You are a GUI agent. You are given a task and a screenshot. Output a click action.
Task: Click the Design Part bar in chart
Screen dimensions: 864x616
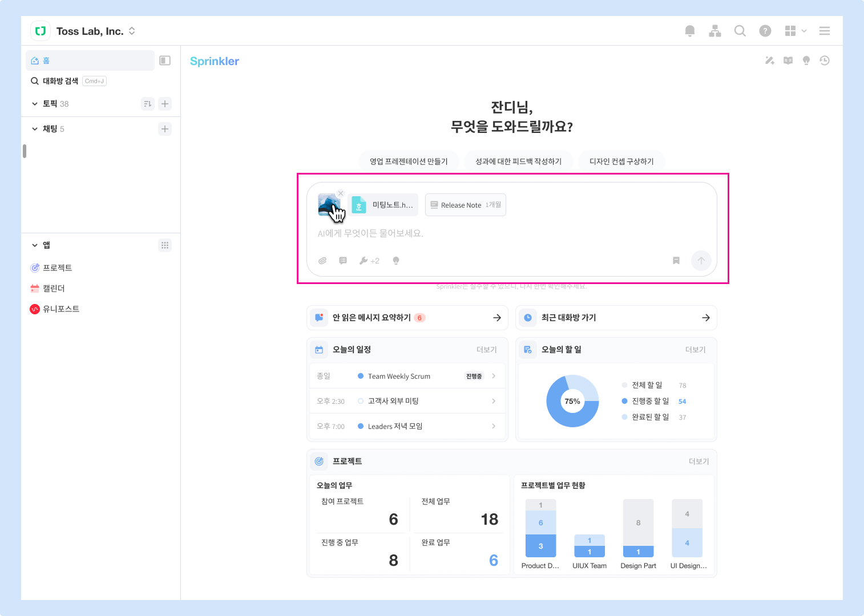(x=638, y=528)
